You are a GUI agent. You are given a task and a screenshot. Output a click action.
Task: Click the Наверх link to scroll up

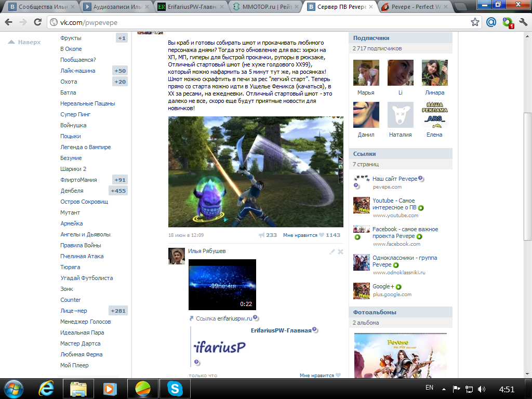24,42
